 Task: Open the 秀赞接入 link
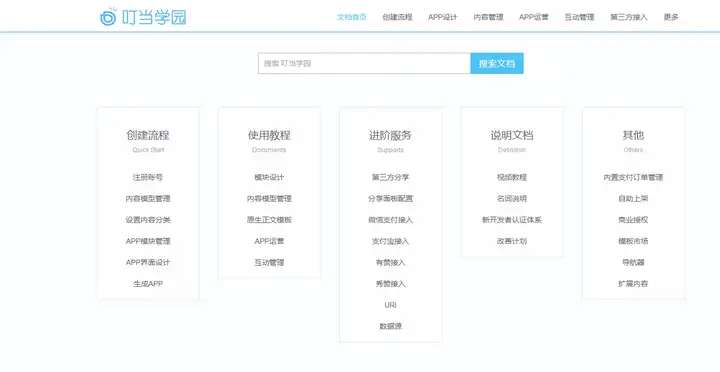(390, 284)
